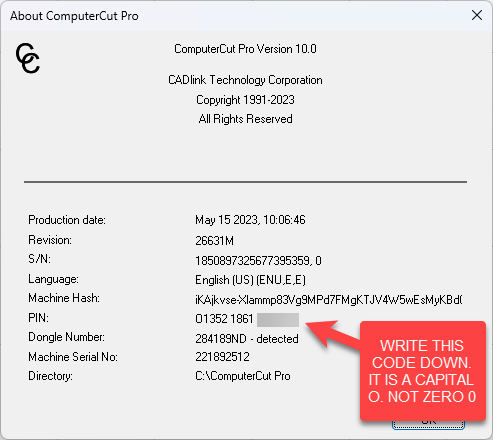This screenshot has height=440, width=493.
Task: Click the All Rights Reserved text
Action: point(245,119)
